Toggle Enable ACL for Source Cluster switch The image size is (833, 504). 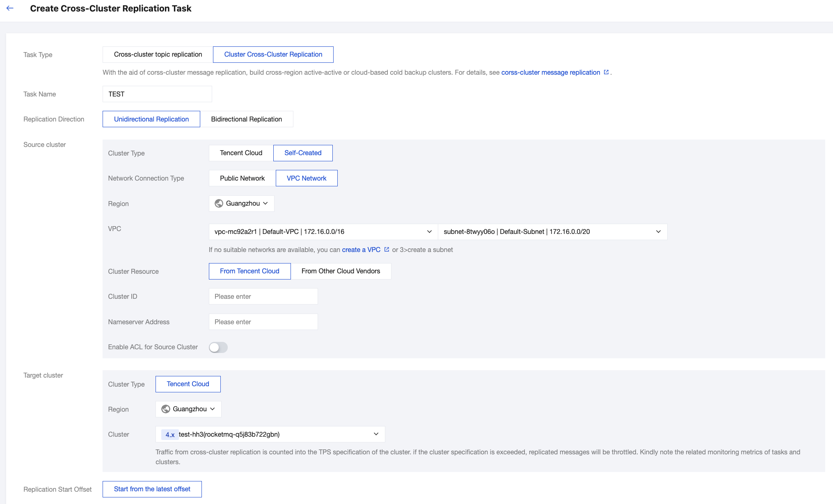point(218,347)
